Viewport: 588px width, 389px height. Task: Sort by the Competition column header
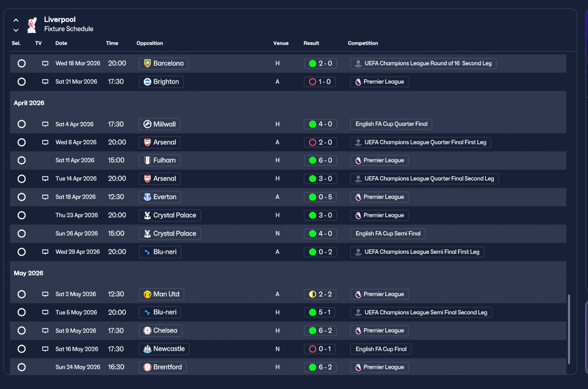click(x=363, y=43)
